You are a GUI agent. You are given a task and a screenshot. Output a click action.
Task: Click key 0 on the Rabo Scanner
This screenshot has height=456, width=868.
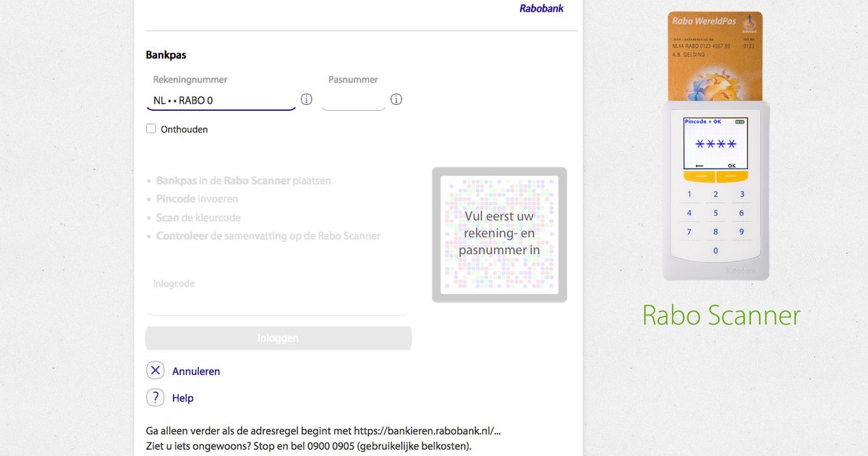tap(716, 250)
